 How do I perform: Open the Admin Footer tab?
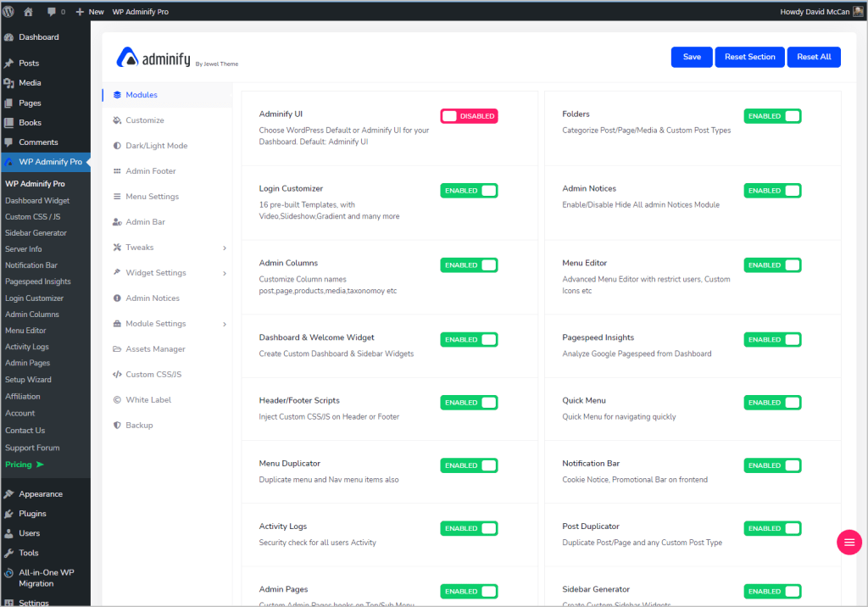coord(167,171)
